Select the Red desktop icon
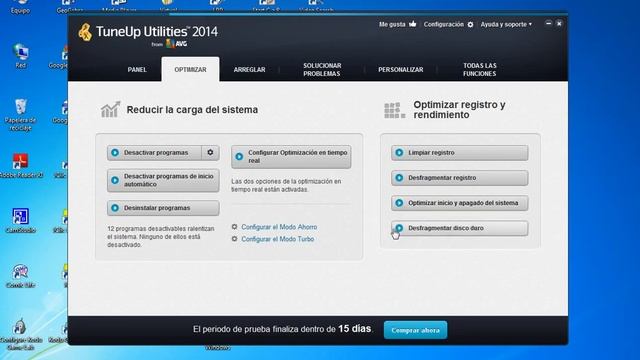The height and width of the screenshot is (360, 640). click(x=20, y=56)
